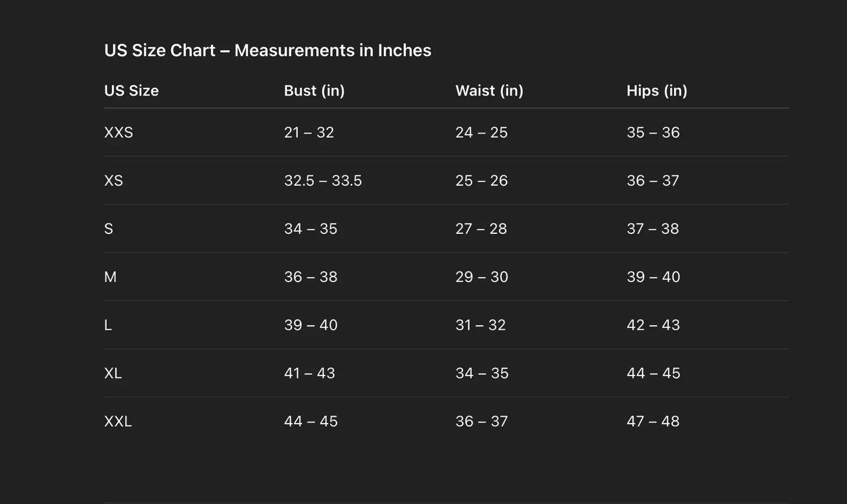Click the L hips value 42 – 43
This screenshot has height=504, width=847.
[653, 325]
